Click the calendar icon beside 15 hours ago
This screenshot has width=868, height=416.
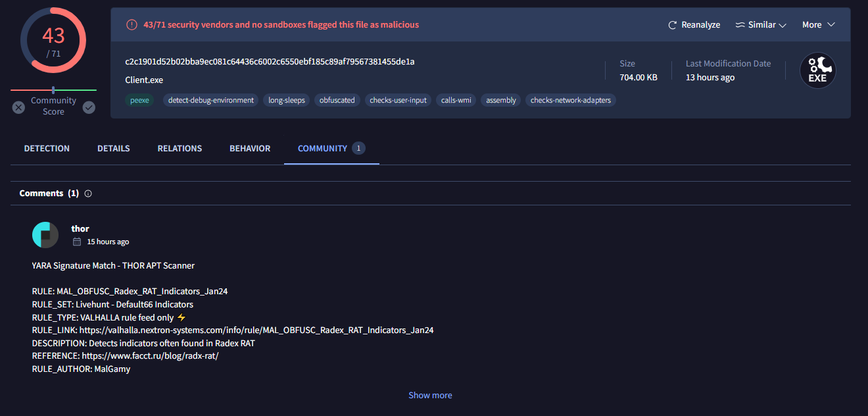tap(77, 242)
